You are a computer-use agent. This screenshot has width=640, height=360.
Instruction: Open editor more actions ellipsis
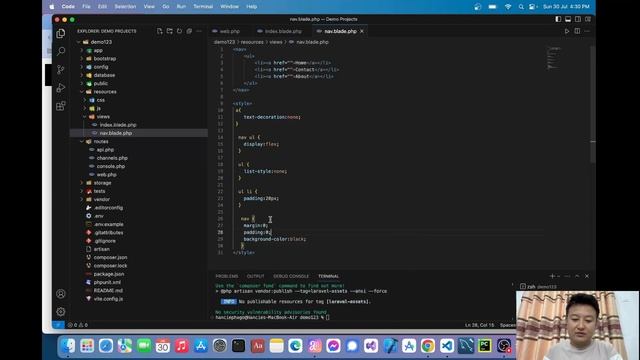[x=587, y=31]
